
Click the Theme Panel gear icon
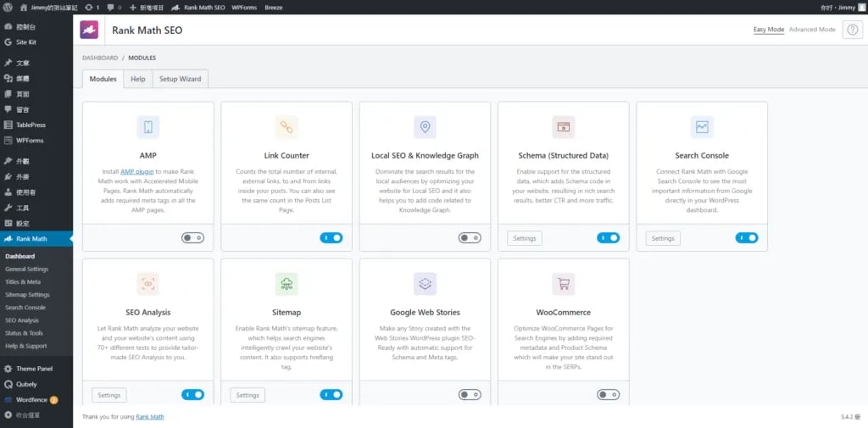point(8,369)
